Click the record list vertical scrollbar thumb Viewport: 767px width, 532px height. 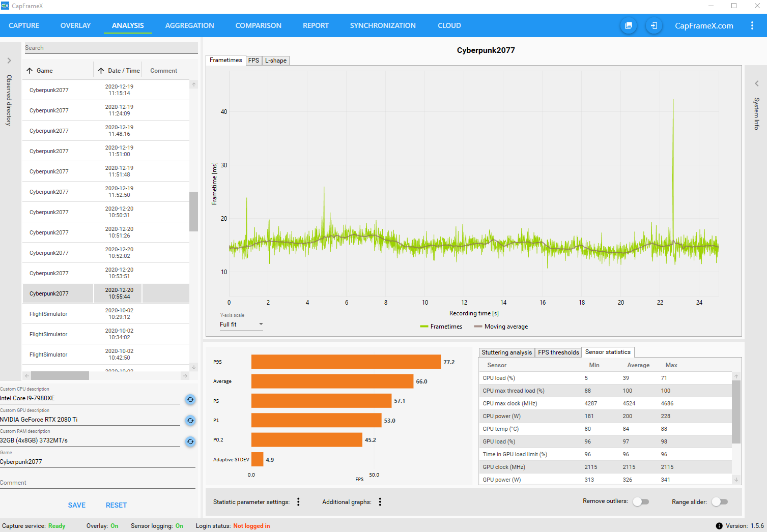pyautogui.click(x=193, y=212)
